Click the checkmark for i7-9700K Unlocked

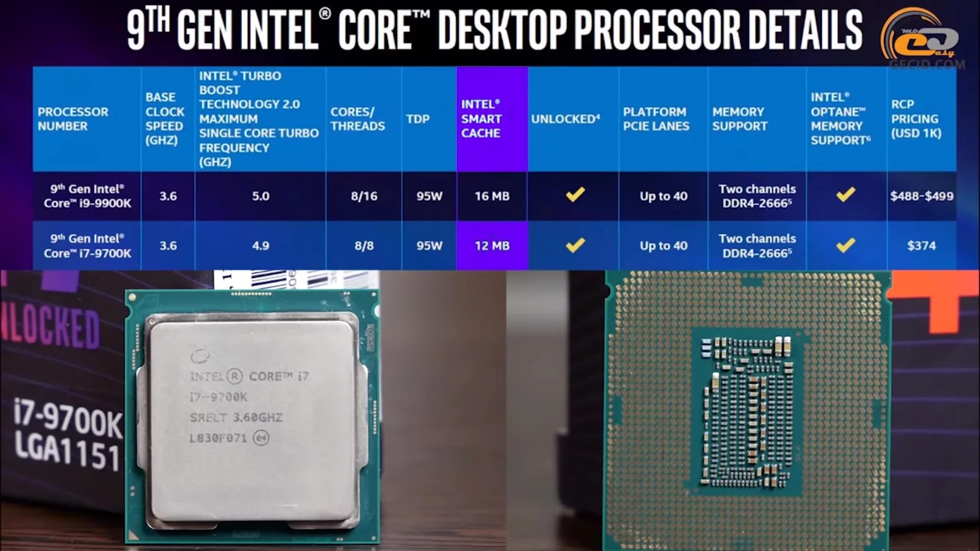pyautogui.click(x=575, y=244)
